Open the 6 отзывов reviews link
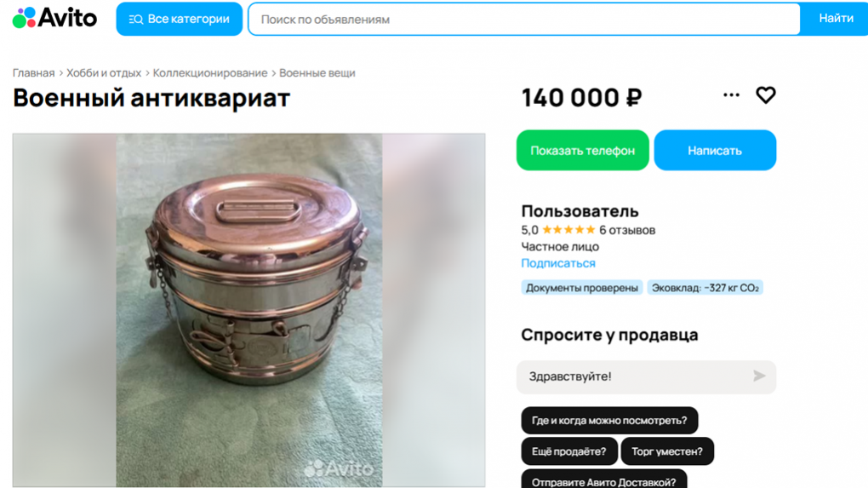The height and width of the screenshot is (488, 868). click(x=627, y=230)
